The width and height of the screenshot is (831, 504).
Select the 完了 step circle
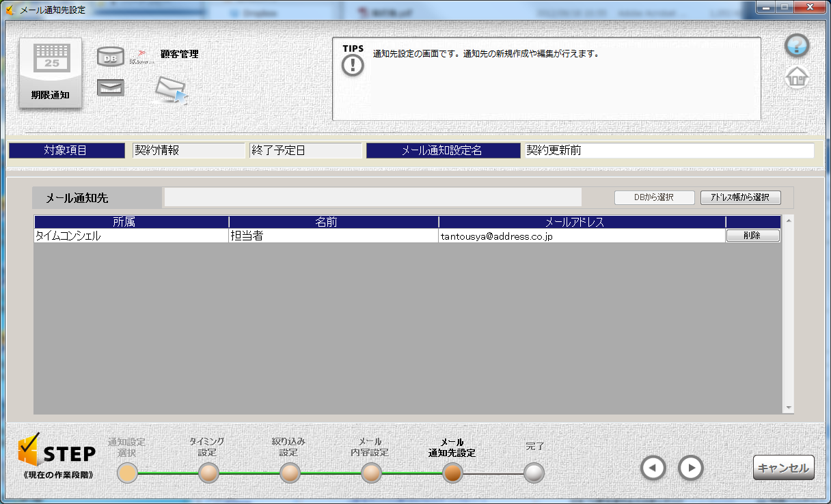coord(534,473)
